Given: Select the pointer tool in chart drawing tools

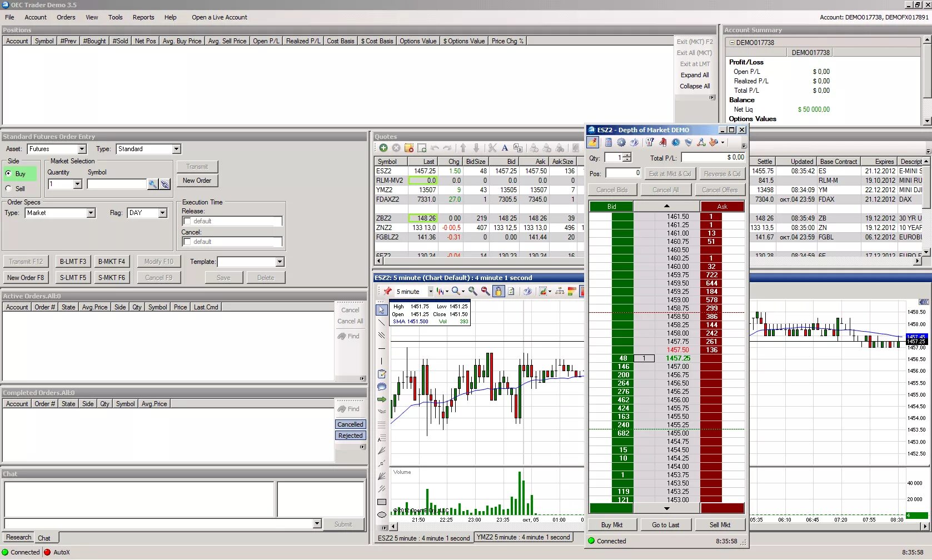Looking at the screenshot, I should (382, 310).
